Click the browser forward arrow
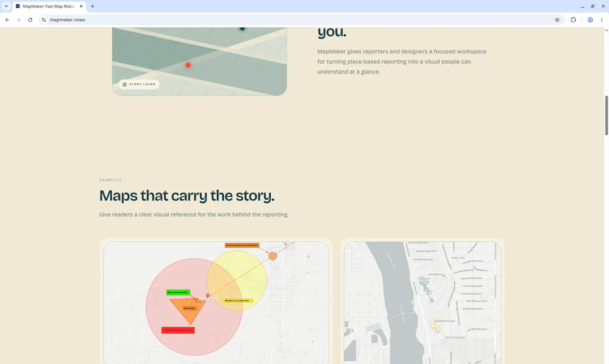Viewport: 609px width, 364px height. (19, 20)
